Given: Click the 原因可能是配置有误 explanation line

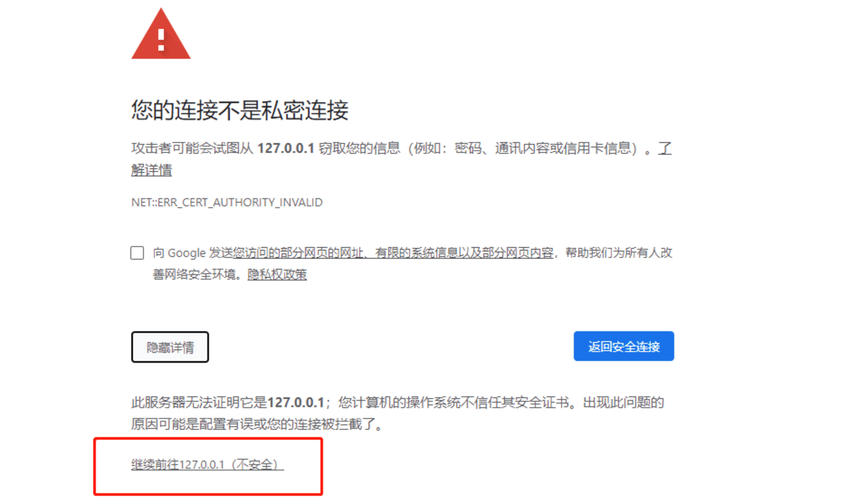Looking at the screenshot, I should coord(257,424).
